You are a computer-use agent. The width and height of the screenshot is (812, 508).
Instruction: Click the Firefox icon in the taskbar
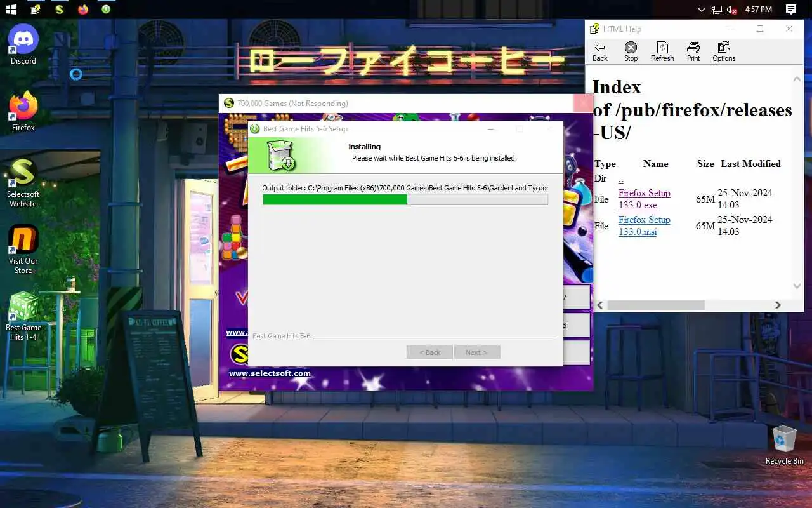tap(82, 10)
